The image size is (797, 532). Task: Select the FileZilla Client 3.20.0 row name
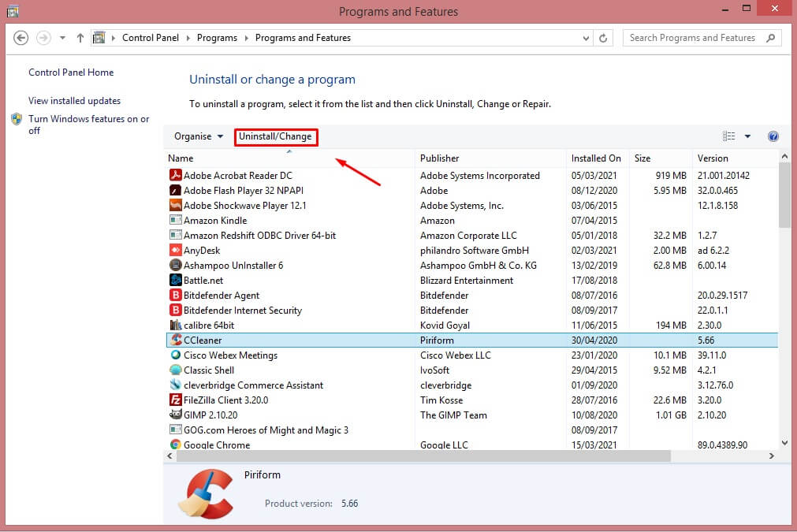click(x=225, y=400)
